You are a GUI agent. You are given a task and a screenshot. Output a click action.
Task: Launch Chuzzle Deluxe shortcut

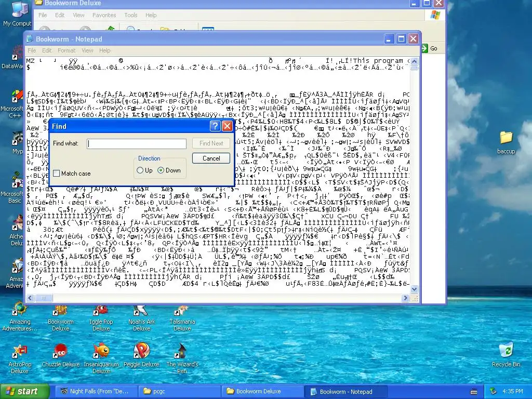[x=60, y=355]
